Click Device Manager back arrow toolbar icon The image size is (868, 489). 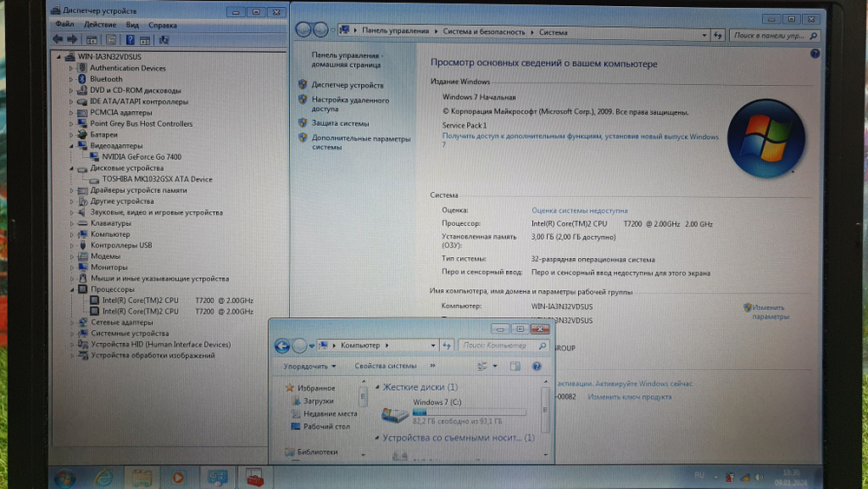pyautogui.click(x=57, y=39)
